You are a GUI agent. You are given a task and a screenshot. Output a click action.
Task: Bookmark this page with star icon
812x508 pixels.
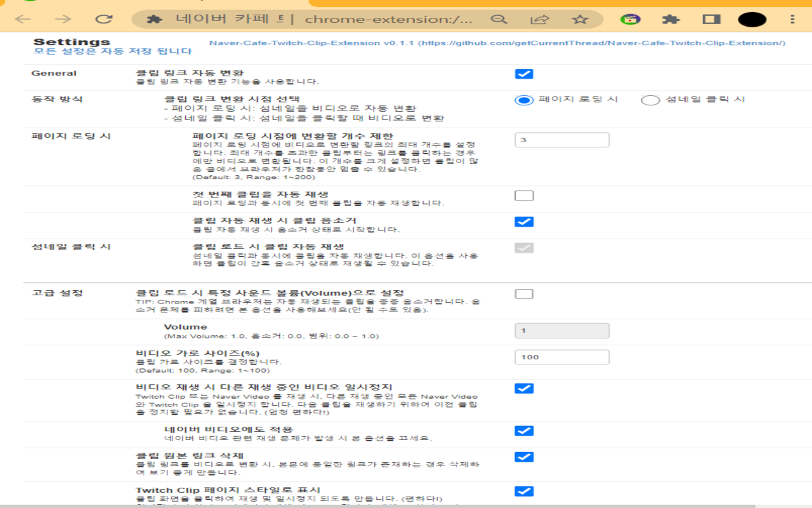tap(580, 20)
